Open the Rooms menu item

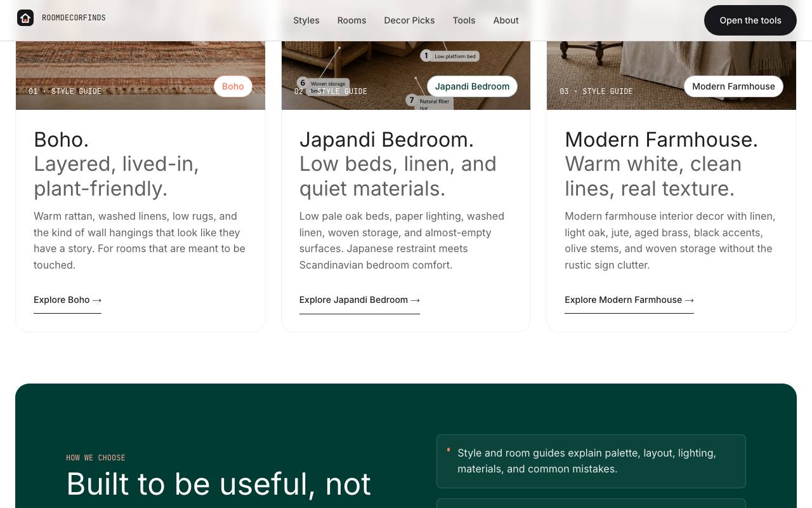(x=351, y=20)
